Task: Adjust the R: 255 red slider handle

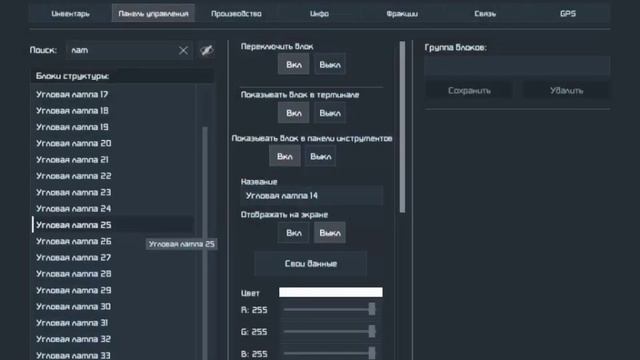Action: [x=372, y=309]
